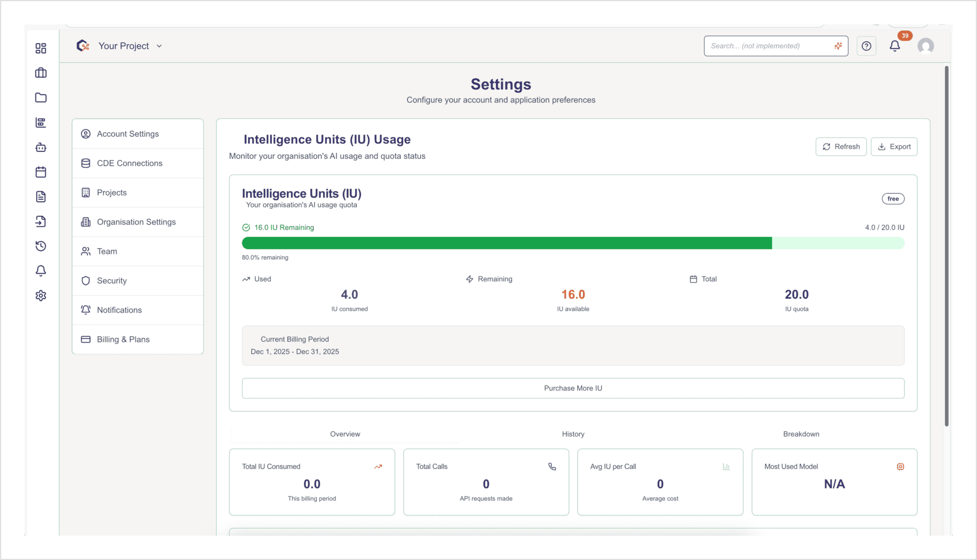This screenshot has height=560, width=977.
Task: Select the briefcase icon in the sidebar
Action: coord(41,72)
